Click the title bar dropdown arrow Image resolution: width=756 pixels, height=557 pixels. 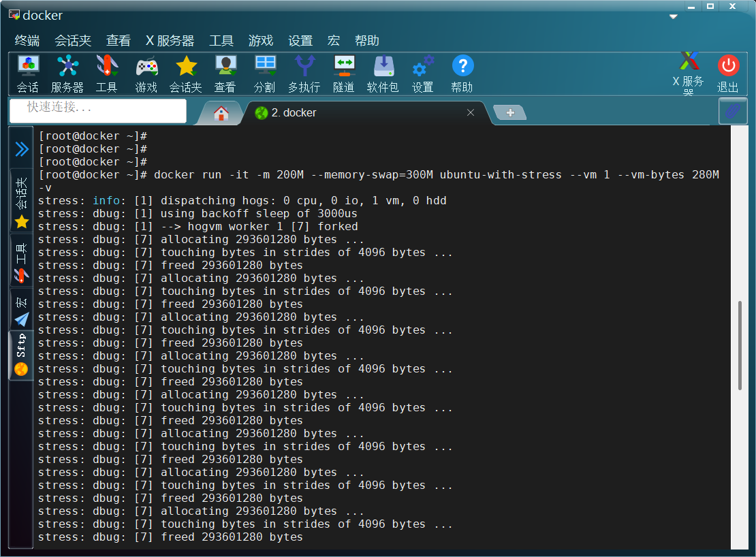coord(674,16)
